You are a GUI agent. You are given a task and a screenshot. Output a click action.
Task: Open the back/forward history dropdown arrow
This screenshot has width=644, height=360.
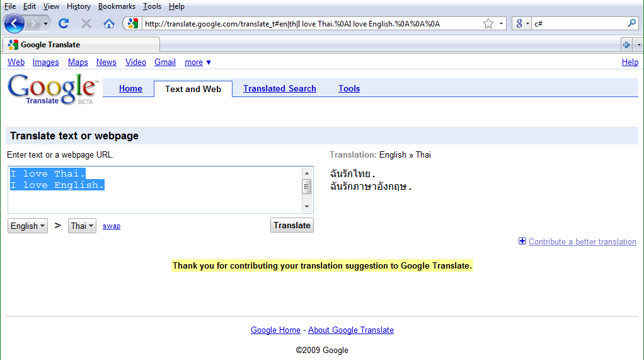(45, 23)
